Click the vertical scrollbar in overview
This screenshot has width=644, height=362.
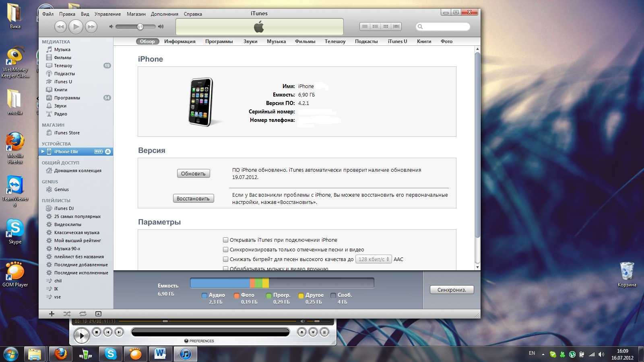point(477,145)
